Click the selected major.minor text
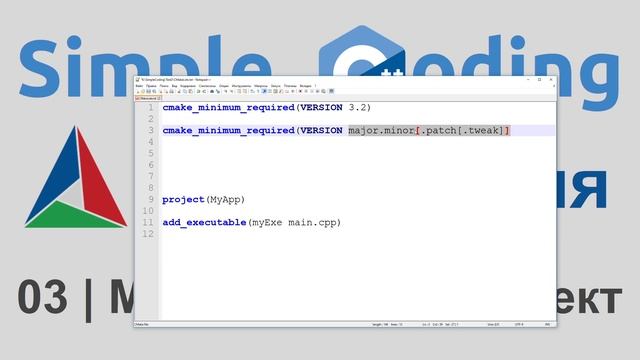The image size is (640, 360). click(x=382, y=131)
